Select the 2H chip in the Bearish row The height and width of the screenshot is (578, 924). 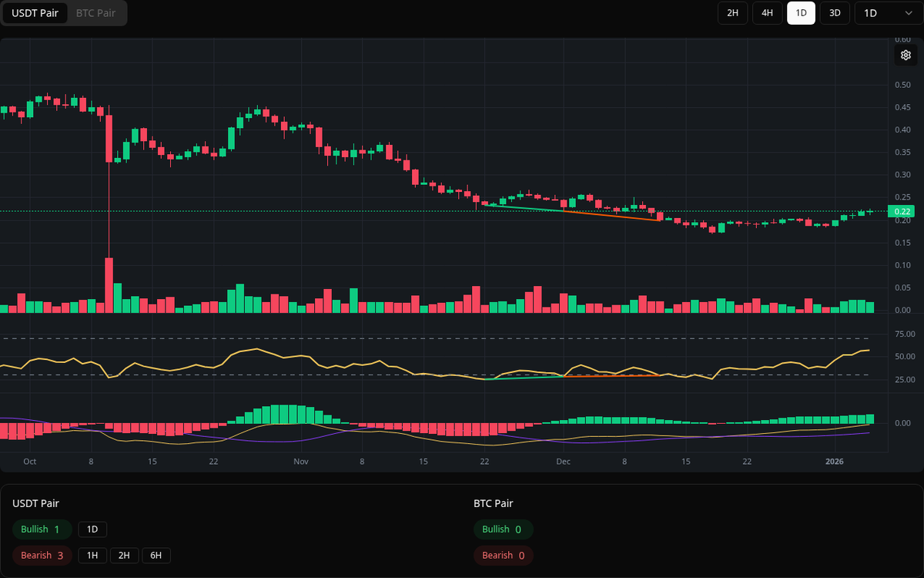[x=124, y=555]
